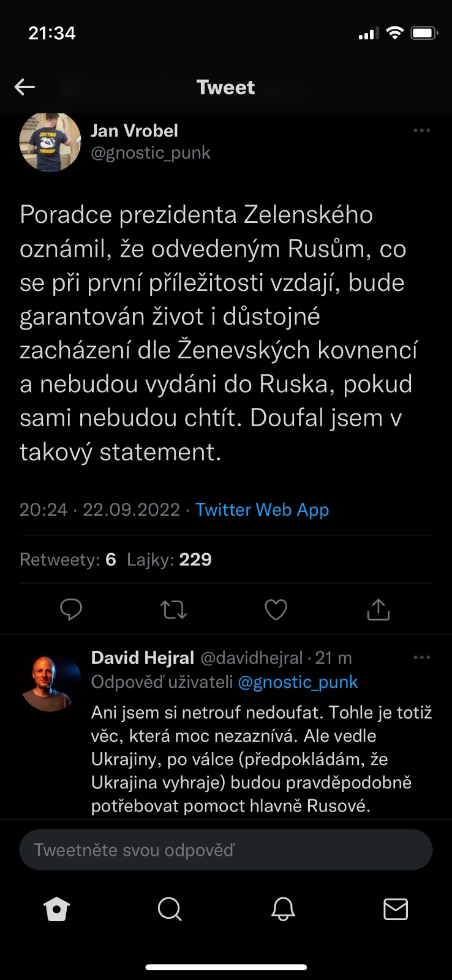The width and height of the screenshot is (452, 980).
Task: View the list of Lajky: 229
Action: coord(170,560)
